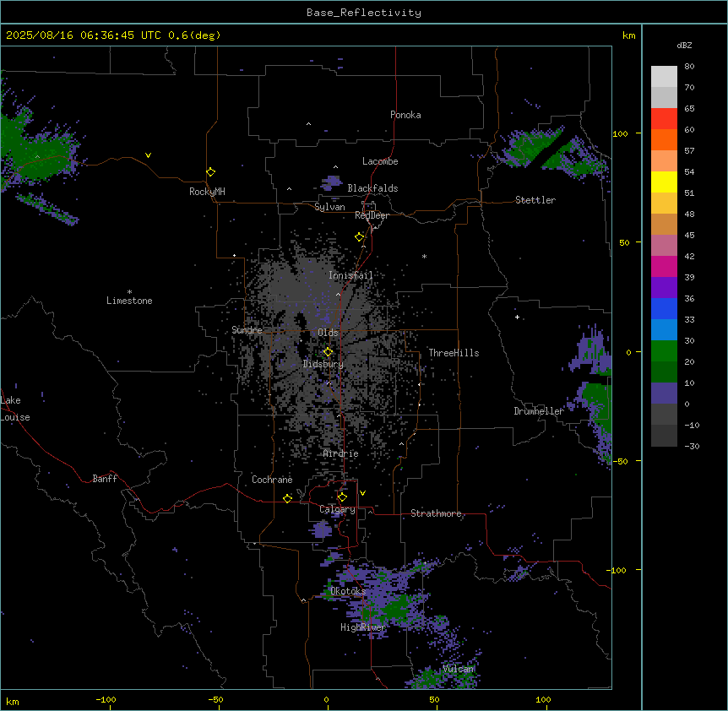Click the Calgary city label
Viewport: 728px width, 711px height.
(337, 509)
